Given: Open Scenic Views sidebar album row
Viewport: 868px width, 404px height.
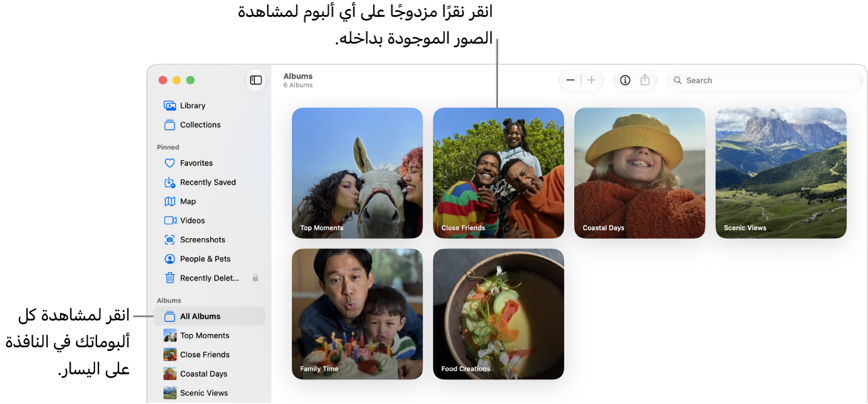Looking at the screenshot, I should pos(209,393).
